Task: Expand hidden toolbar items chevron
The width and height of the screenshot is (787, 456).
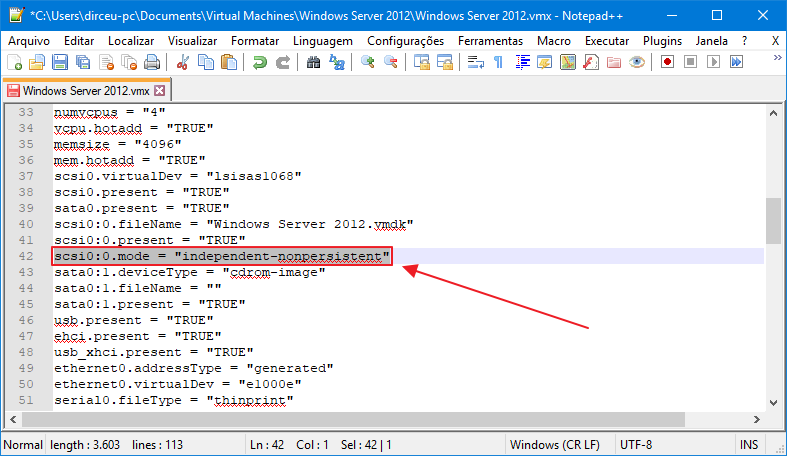Action: click(x=778, y=58)
